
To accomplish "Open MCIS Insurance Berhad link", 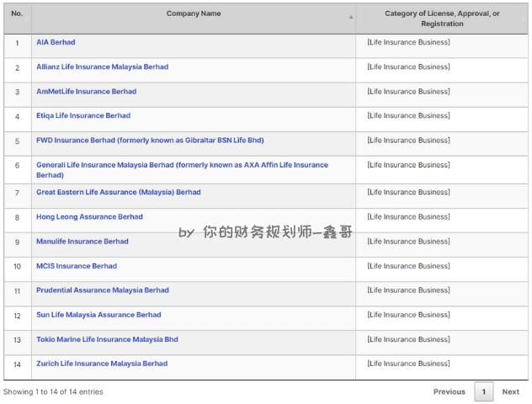I will 77,266.
